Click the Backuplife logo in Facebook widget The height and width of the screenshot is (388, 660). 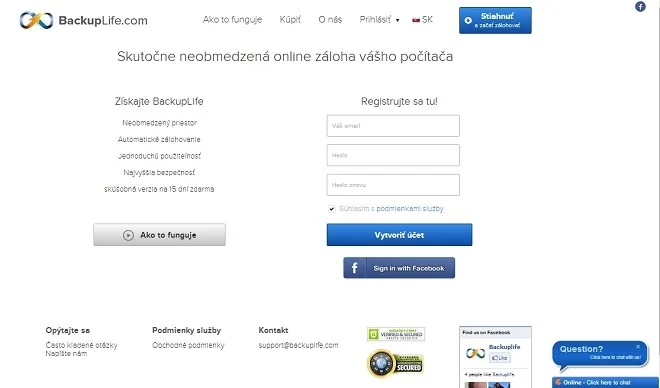[475, 353]
